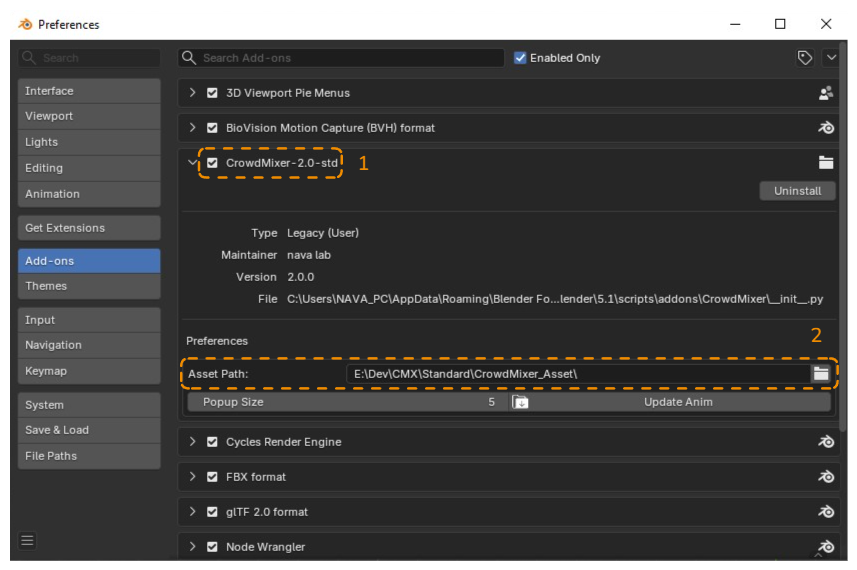
Task: Disable the Node Wrangler add-on
Action: [212, 547]
